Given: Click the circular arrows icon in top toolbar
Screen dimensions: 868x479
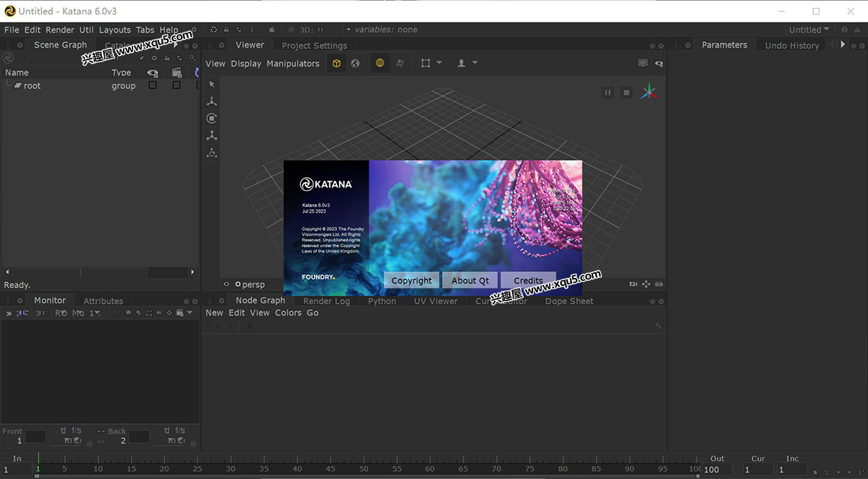Looking at the screenshot, I should click(213, 30).
